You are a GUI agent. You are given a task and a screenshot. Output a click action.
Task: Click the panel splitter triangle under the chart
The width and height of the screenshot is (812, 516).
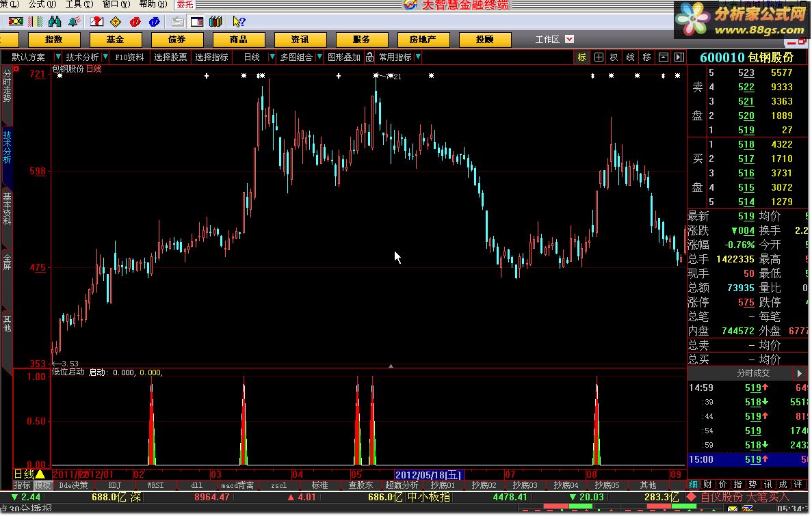click(x=391, y=366)
